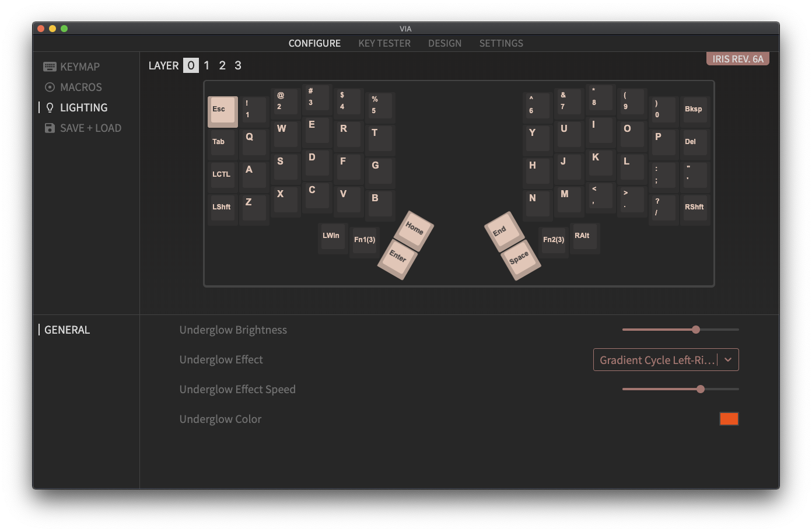Switch to layer 3

pos(238,66)
